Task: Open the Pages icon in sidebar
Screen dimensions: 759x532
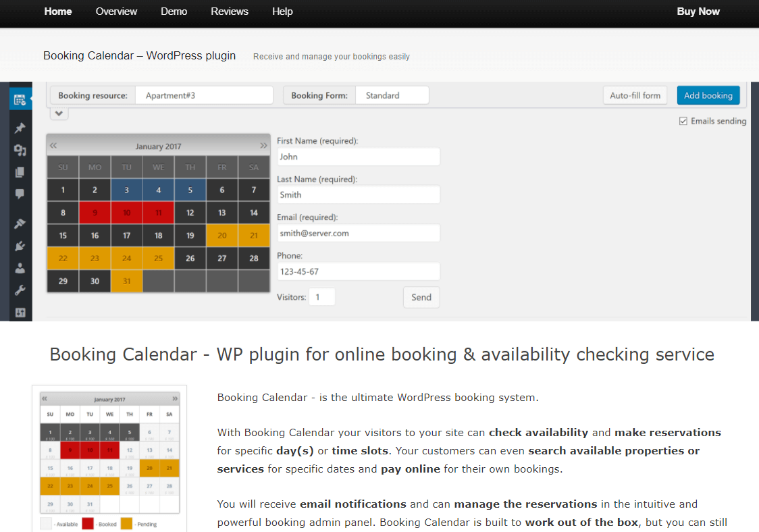Action: [20, 172]
